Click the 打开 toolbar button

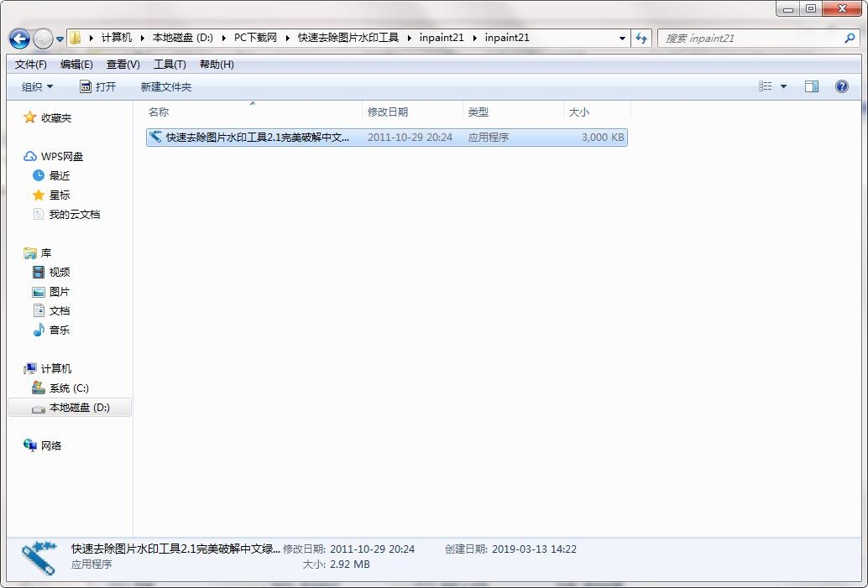[x=98, y=87]
